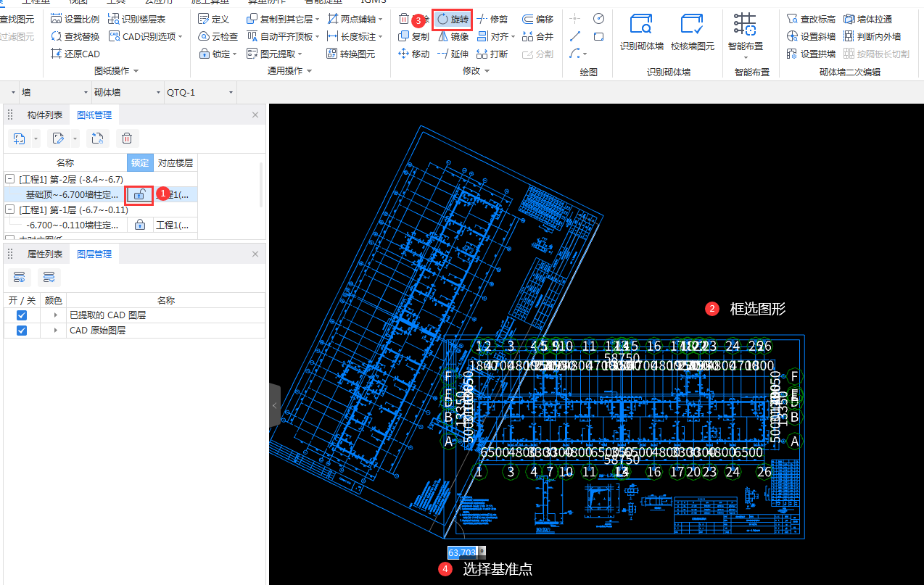Expand the 图纸操作 group menu
This screenshot has width=924, height=585.
(116, 70)
